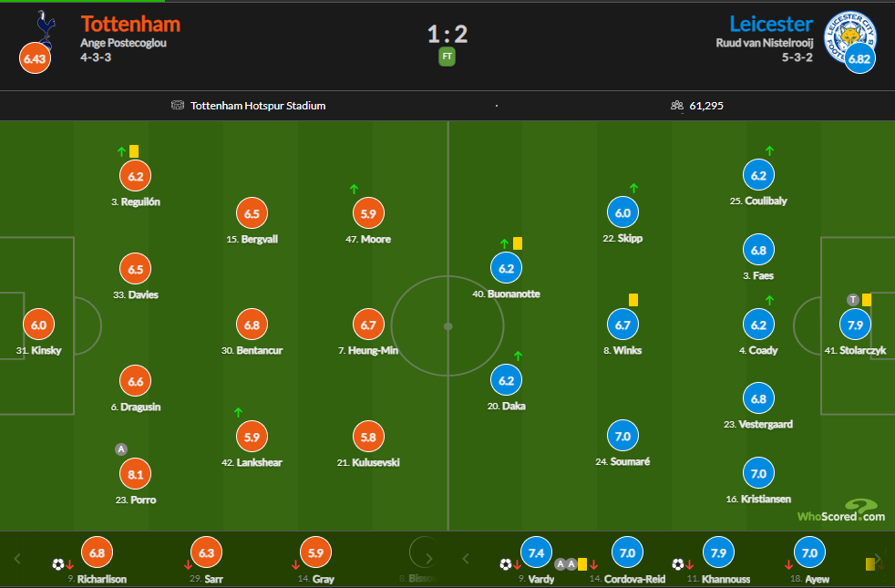
Task: Click Winks' yellow card indicator
Action: 633,300
